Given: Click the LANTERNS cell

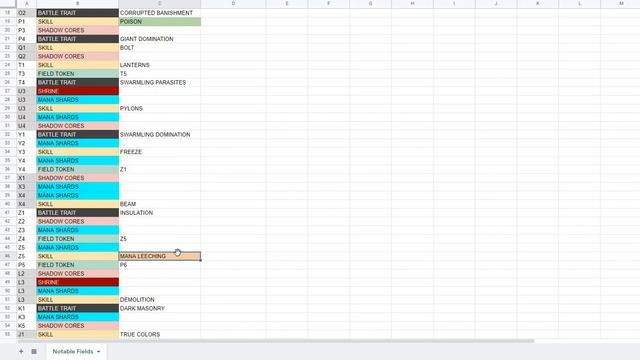Looking at the screenshot, I should (x=160, y=65).
